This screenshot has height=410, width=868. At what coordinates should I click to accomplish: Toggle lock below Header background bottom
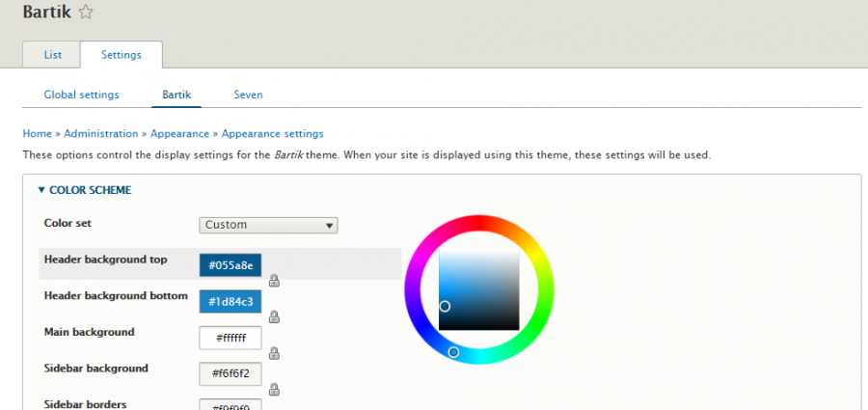(x=274, y=317)
